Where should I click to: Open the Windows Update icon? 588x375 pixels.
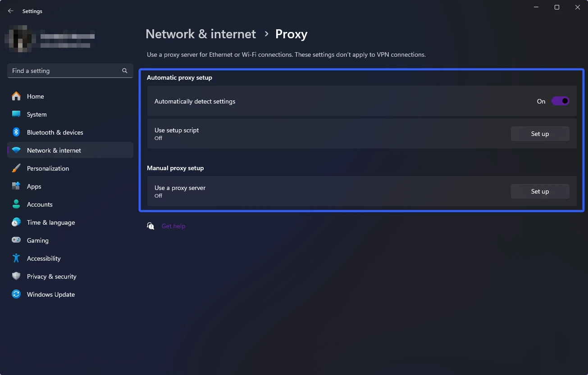point(16,294)
